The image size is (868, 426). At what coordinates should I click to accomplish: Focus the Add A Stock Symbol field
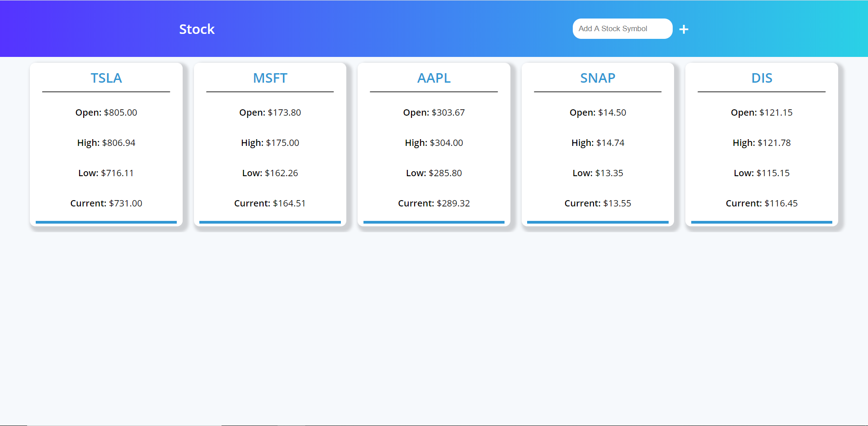(x=623, y=28)
